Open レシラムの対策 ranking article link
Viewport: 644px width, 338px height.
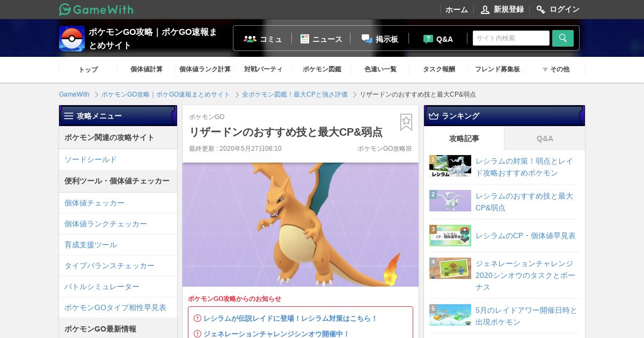(x=524, y=167)
